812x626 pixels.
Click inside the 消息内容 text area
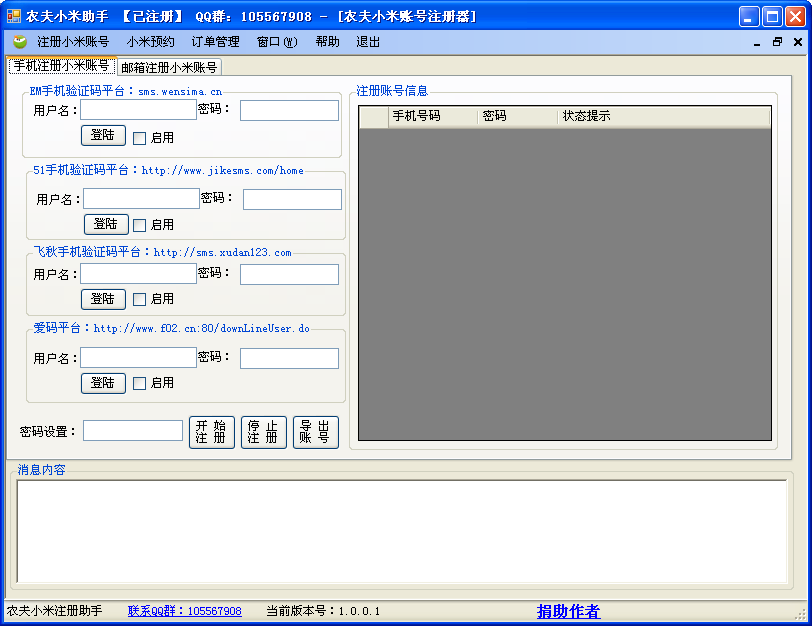coord(402,531)
